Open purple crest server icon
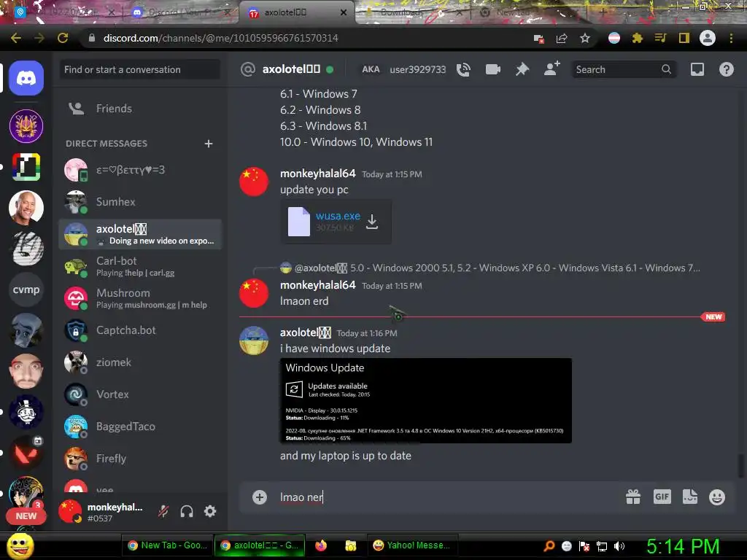Image resolution: width=747 pixels, height=560 pixels. [x=26, y=125]
